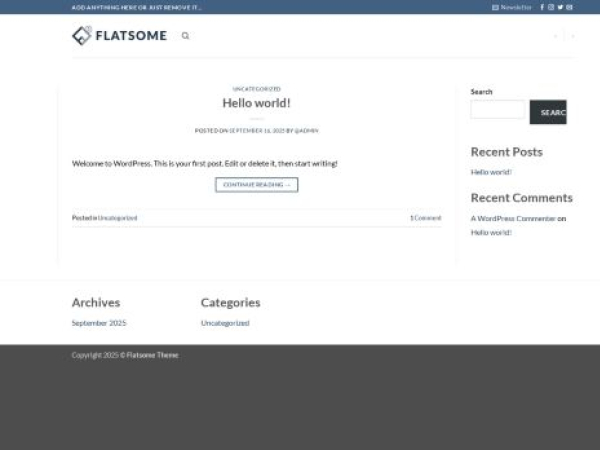Click the Facebook icon in top bar

click(x=542, y=7)
